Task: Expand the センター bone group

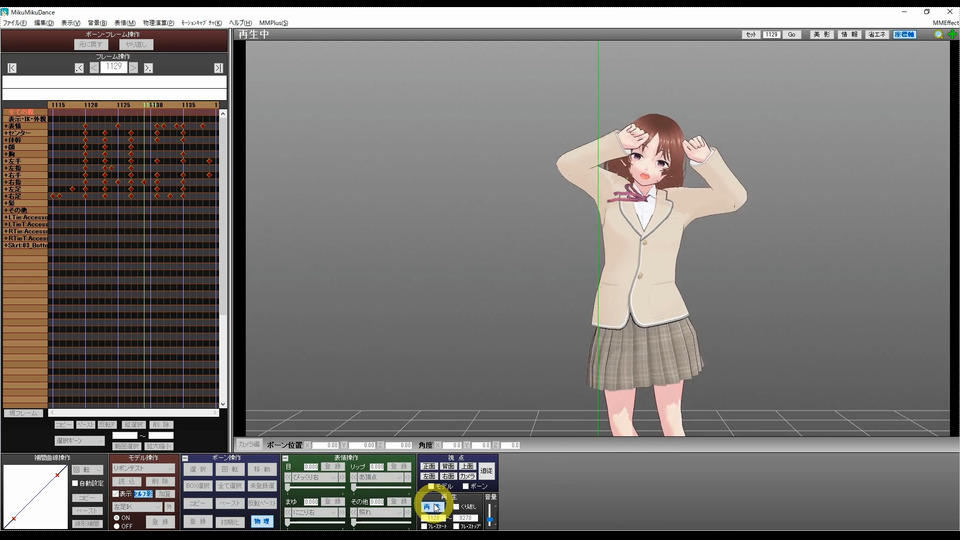Action: tap(6, 133)
